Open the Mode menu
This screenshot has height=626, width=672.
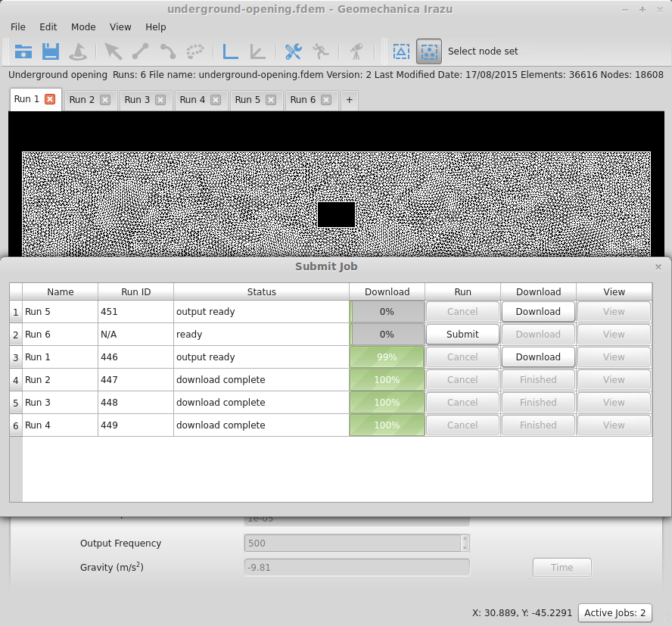tap(83, 26)
